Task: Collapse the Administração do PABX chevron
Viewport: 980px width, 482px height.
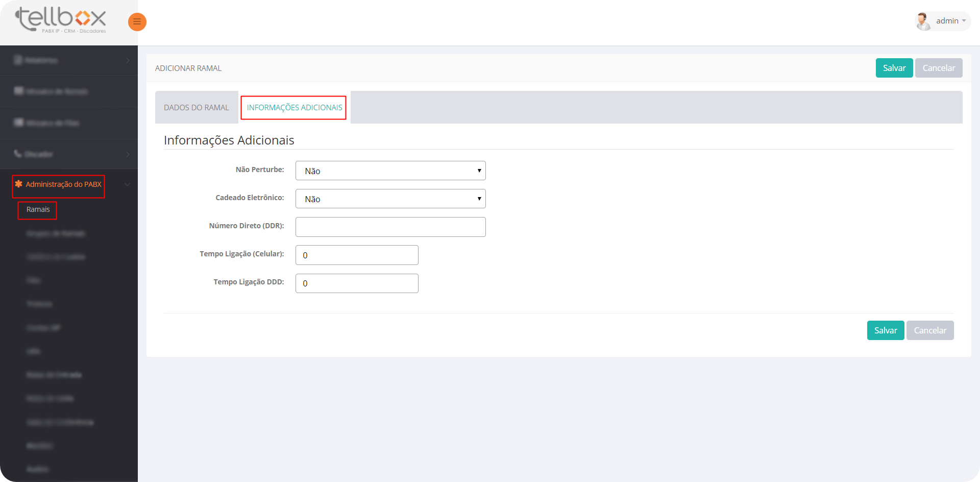Action: point(128,184)
